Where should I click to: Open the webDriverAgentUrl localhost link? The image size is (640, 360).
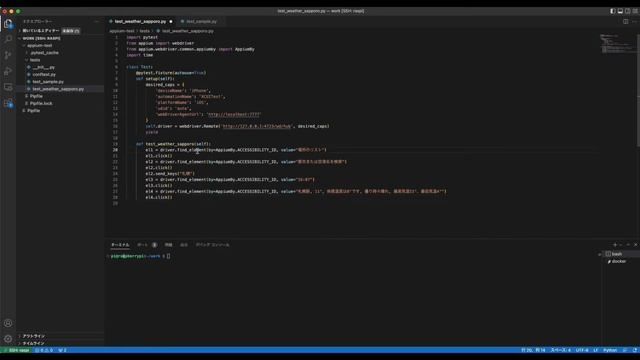pyautogui.click(x=233, y=114)
